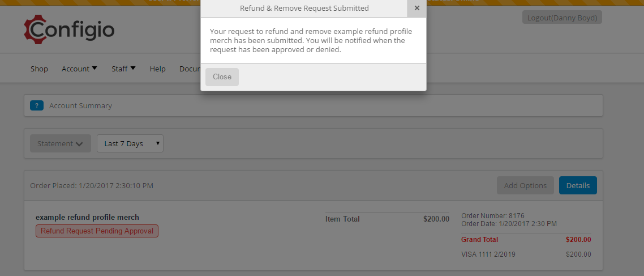This screenshot has height=276, width=644.
Task: Expand the Account menu arrow
Action: 95,68
